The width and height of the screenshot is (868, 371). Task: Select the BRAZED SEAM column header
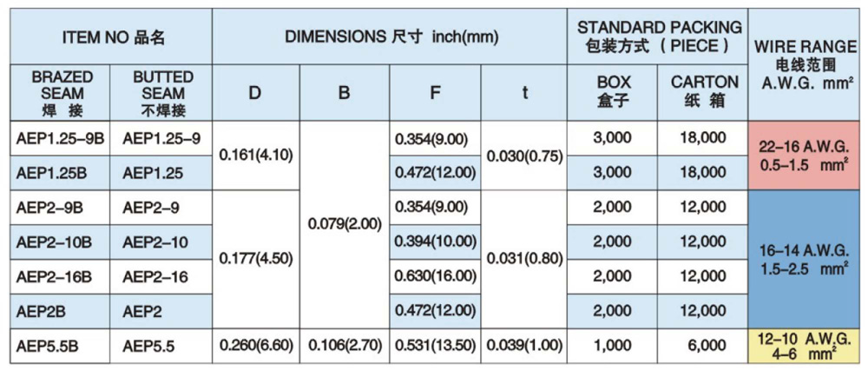[62, 93]
